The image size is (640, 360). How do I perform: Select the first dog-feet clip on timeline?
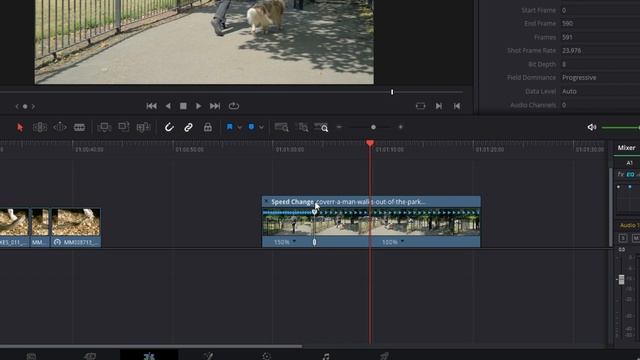[14, 227]
